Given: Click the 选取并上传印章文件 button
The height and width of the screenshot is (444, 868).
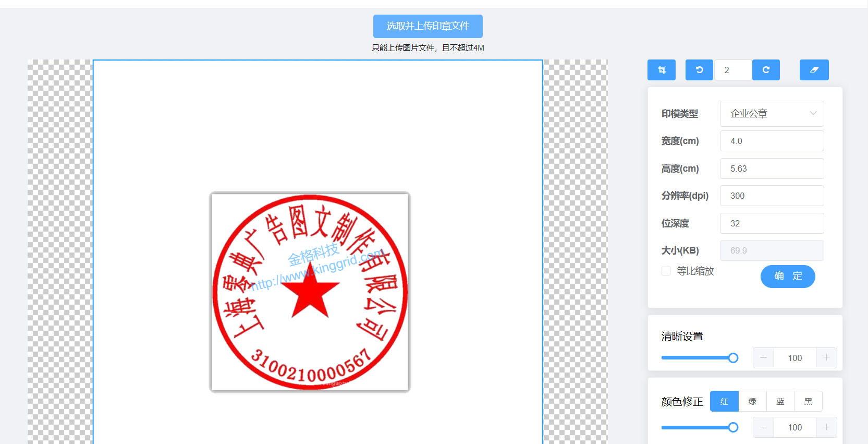Looking at the screenshot, I should 427,26.
